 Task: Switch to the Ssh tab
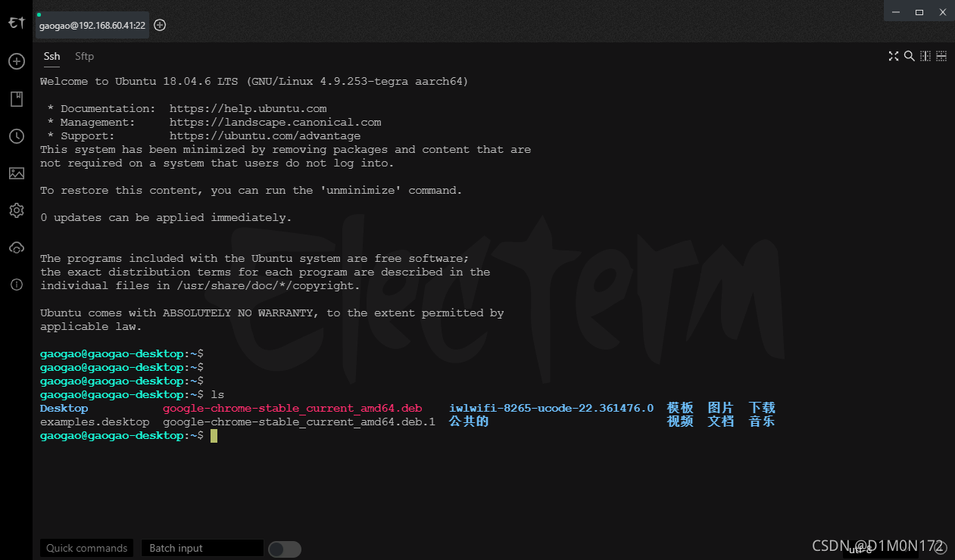click(x=51, y=56)
